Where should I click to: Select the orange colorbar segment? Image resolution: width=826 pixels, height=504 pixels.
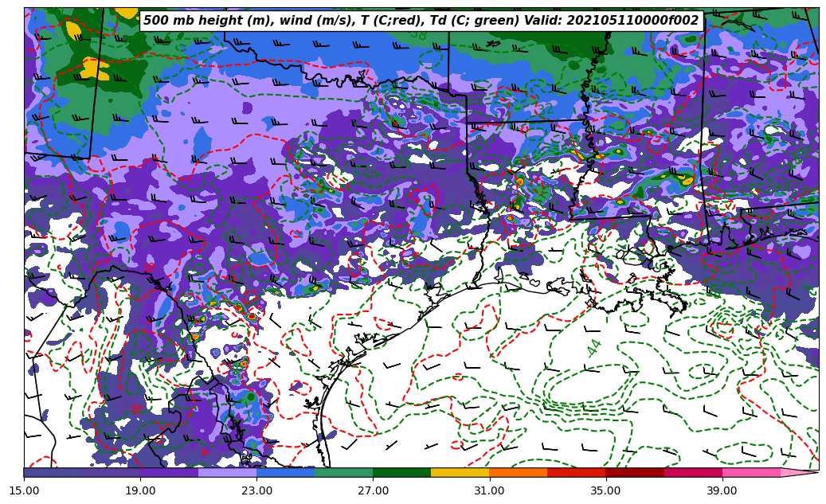tap(518, 472)
